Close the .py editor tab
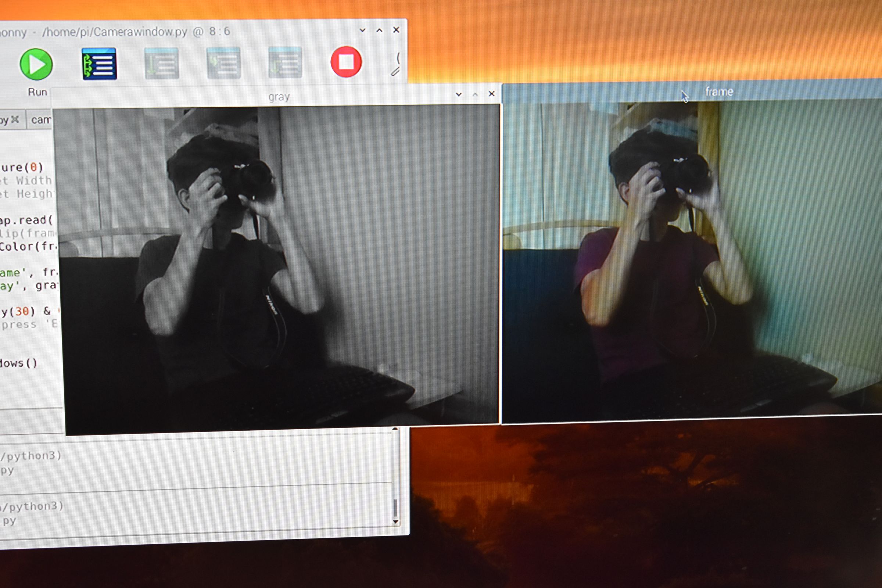This screenshot has height=588, width=882. pyautogui.click(x=15, y=119)
